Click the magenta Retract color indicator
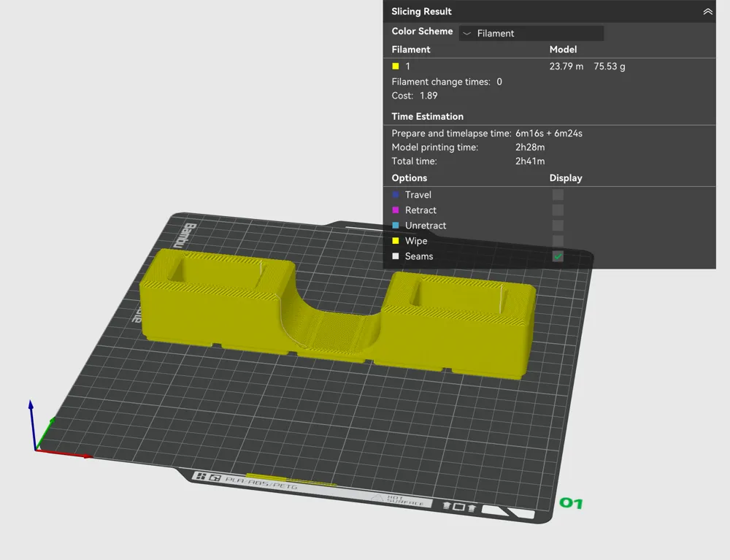 tap(395, 210)
